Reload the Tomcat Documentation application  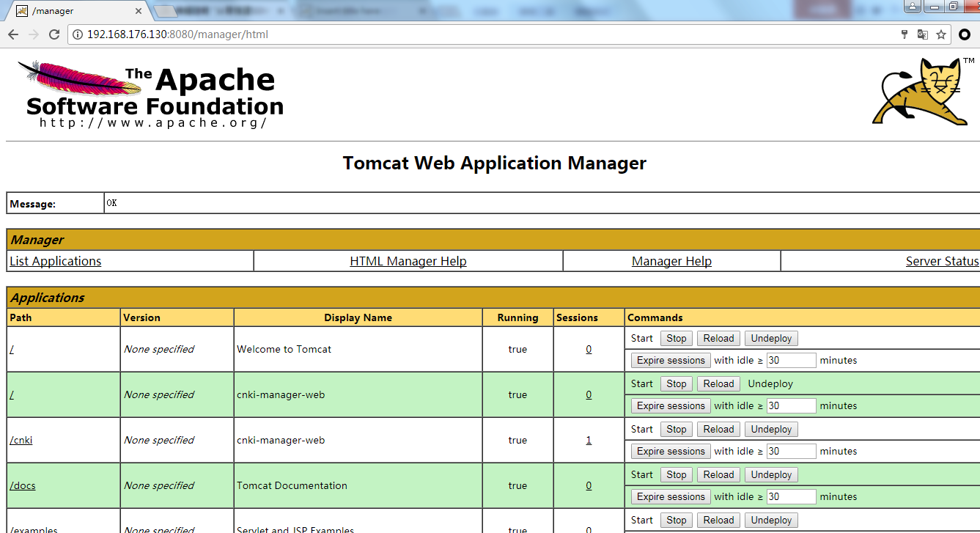click(x=718, y=475)
